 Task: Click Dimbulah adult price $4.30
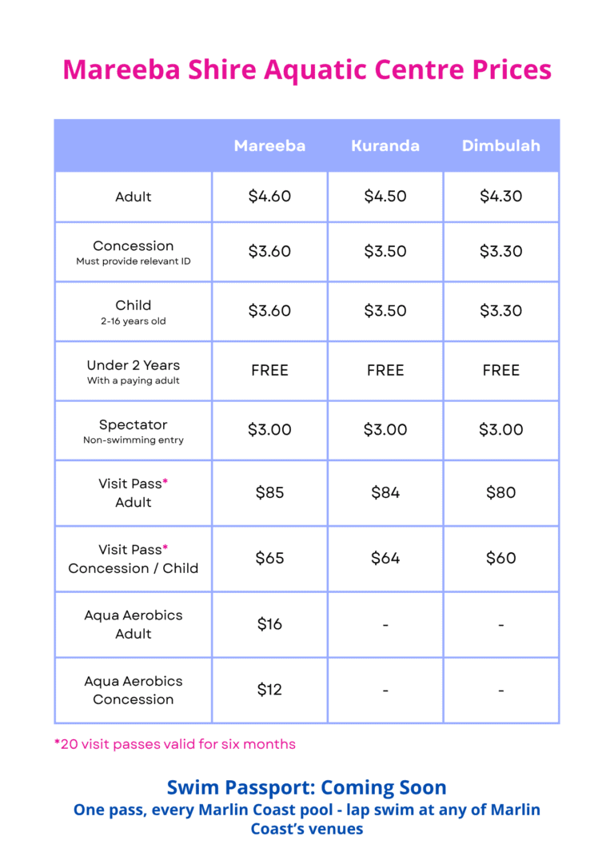point(501,196)
